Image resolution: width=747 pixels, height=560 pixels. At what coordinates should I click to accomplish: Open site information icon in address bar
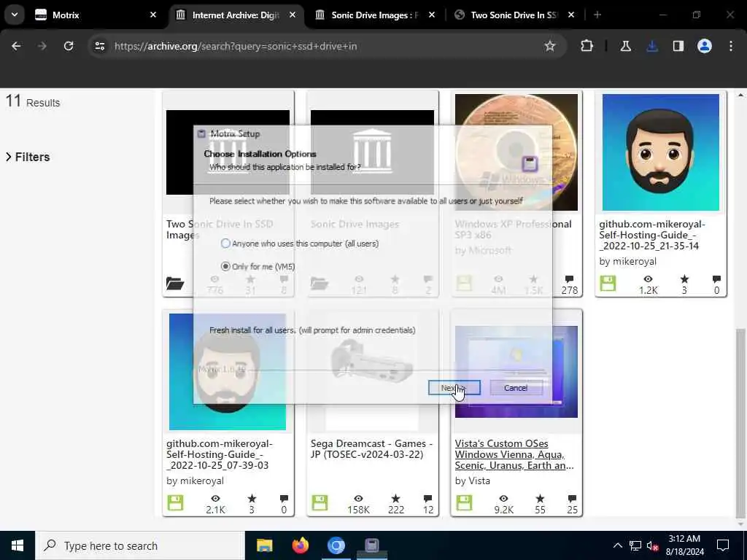pos(99,46)
